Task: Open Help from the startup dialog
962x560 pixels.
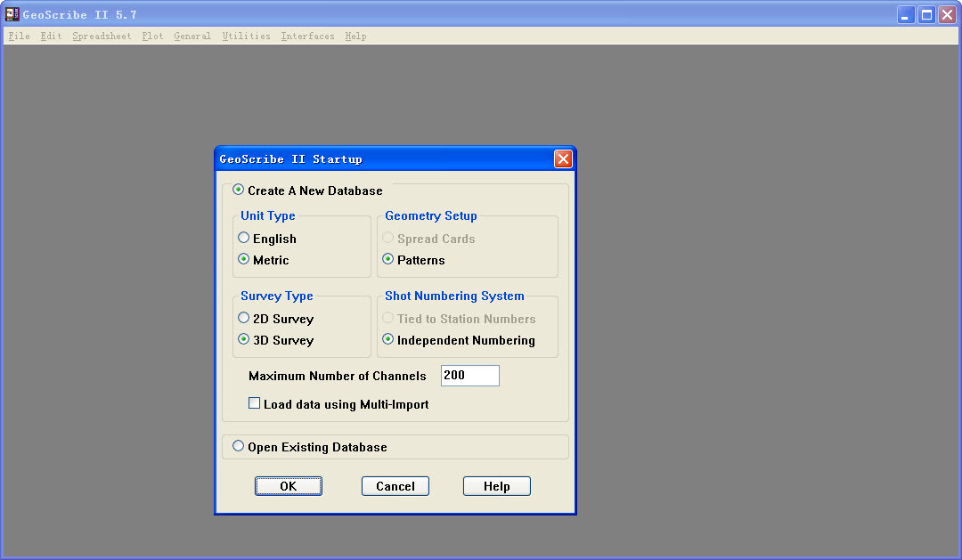Action: pos(497,486)
